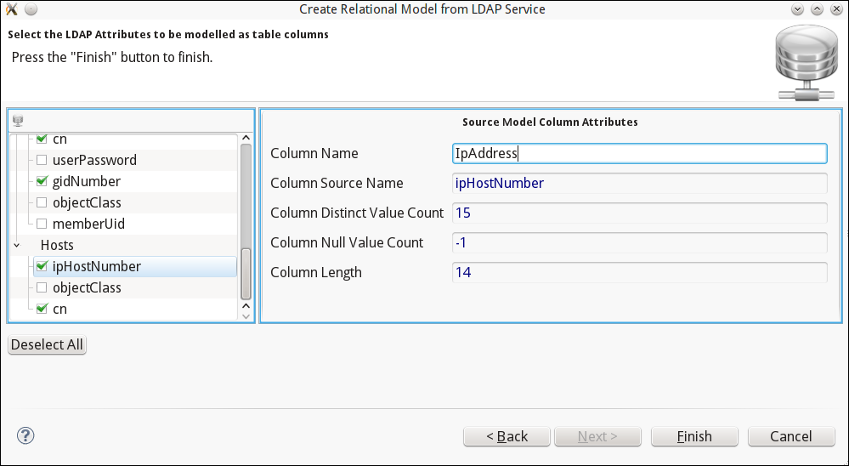
Task: Click the round pin button in the title bar
Action: (x=30, y=9)
